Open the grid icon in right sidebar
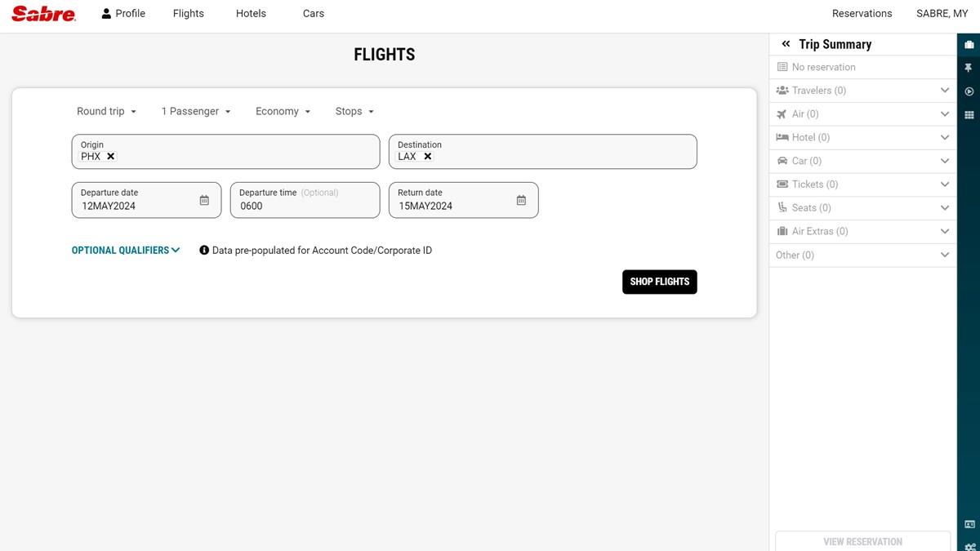Screen dimensions: 980x551 click(x=969, y=115)
